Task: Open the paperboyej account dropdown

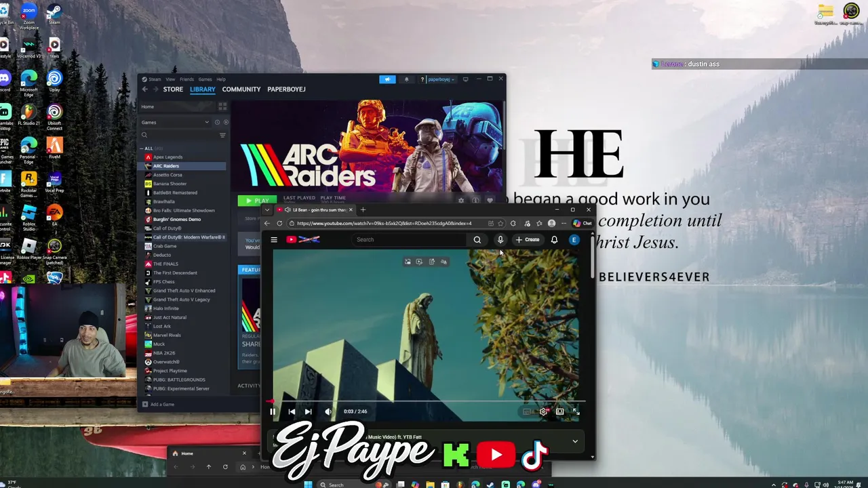Action: click(441, 79)
